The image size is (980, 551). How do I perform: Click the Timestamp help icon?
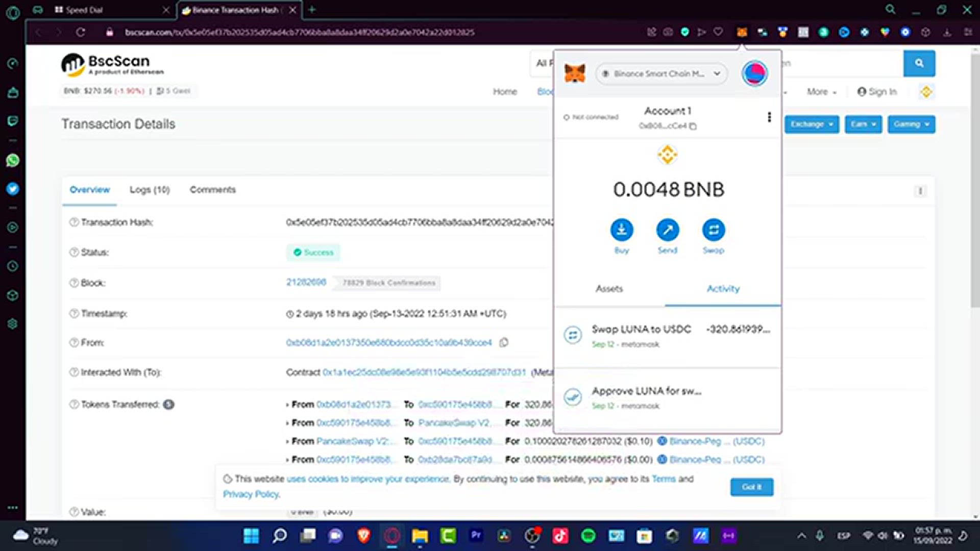pyautogui.click(x=74, y=314)
